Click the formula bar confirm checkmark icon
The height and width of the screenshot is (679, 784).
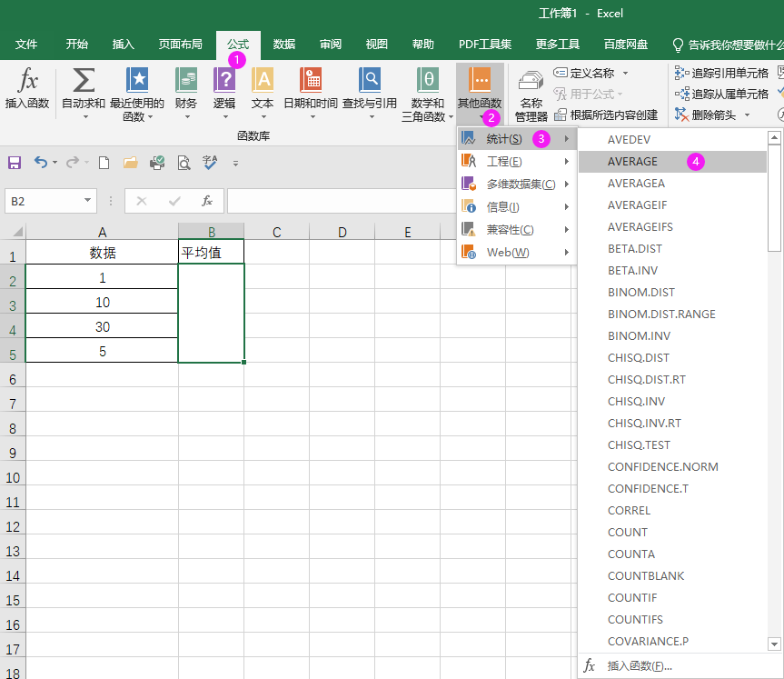(x=174, y=201)
